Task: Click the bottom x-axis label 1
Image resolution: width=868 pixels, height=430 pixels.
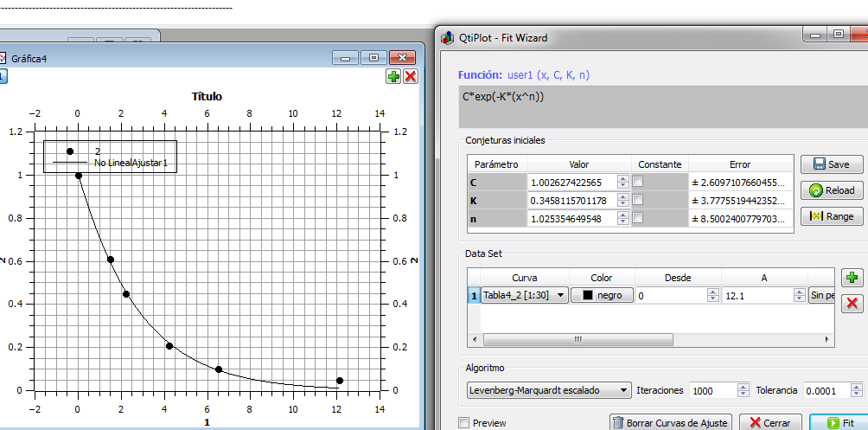Action: tap(207, 422)
